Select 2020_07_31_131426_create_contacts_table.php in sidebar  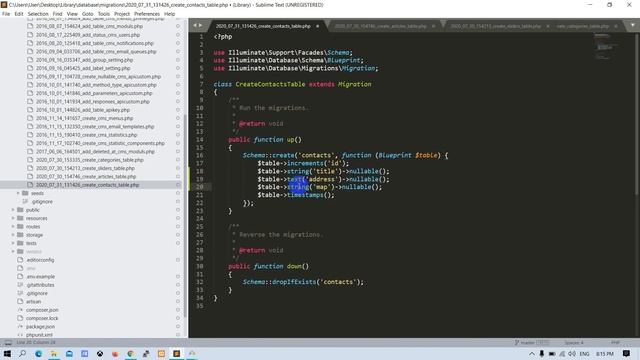pos(87,185)
